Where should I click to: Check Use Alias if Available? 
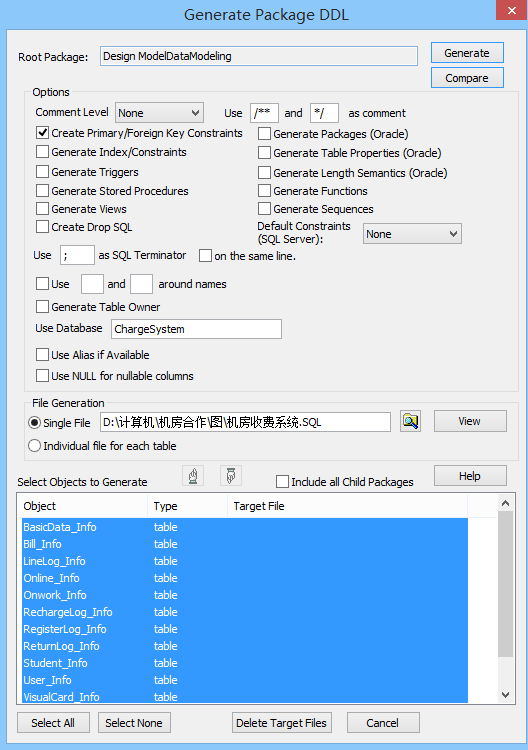point(43,355)
